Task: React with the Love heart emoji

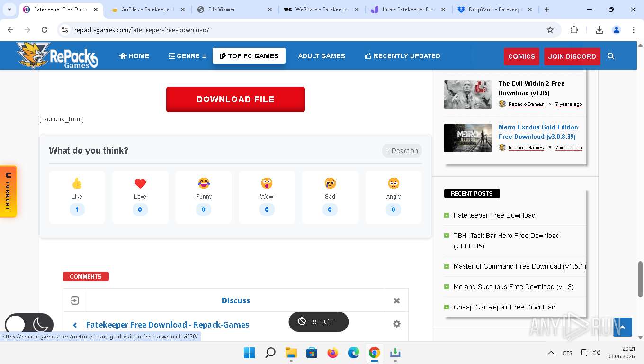Action: tap(140, 183)
